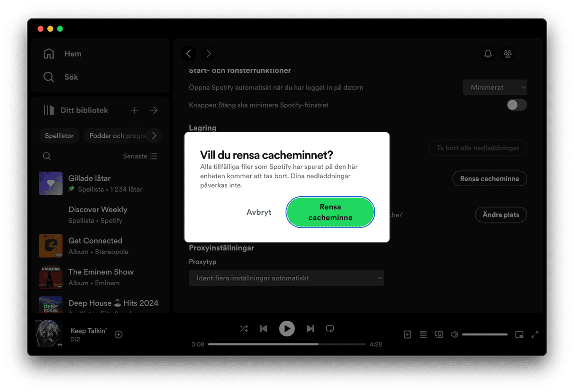
Task: Select Poddar och program filter chip
Action: 118,136
